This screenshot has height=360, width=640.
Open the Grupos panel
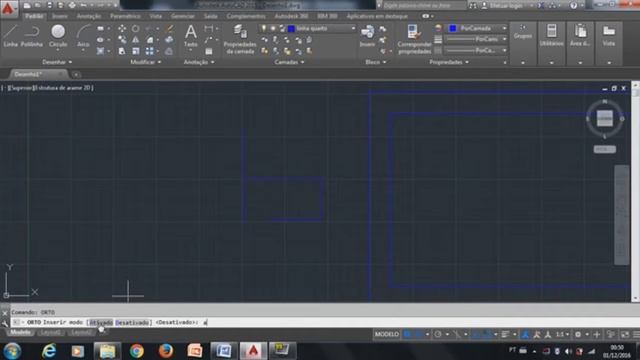point(523,43)
